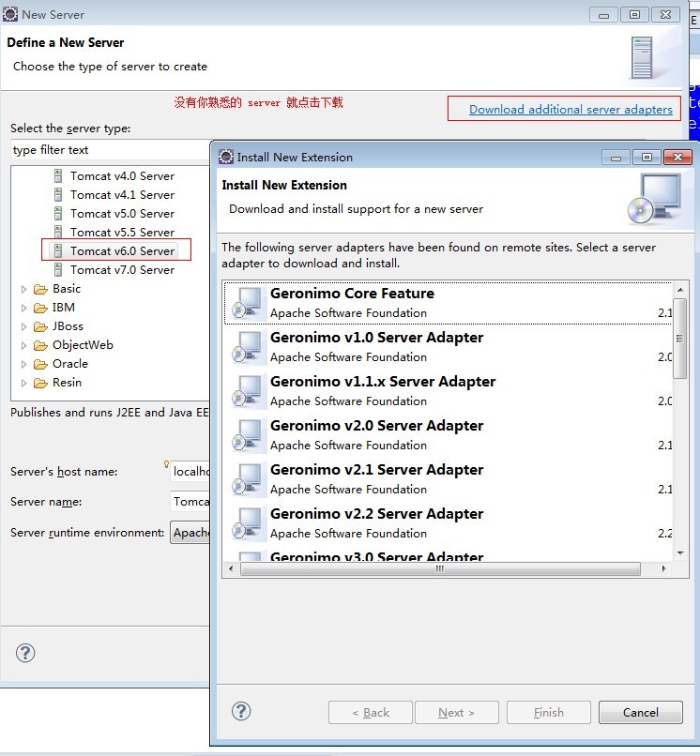Click the Finish button
This screenshot has width=700, height=756.
549,713
